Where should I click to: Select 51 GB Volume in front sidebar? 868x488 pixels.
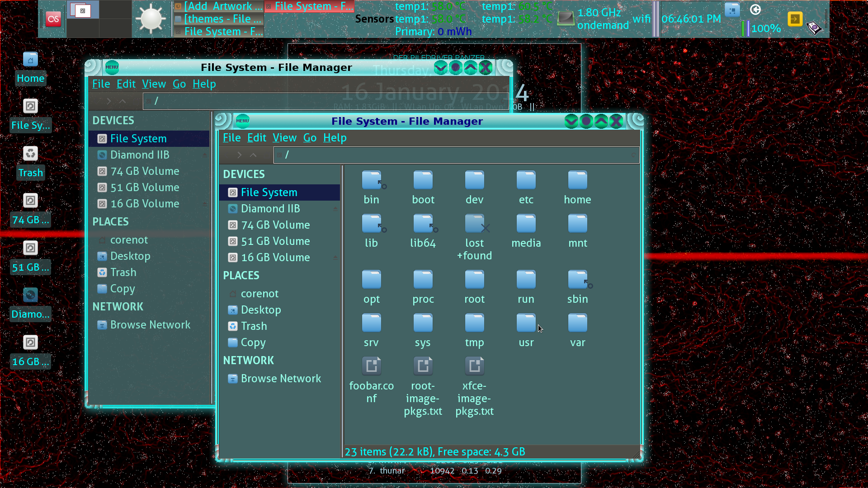tap(279, 241)
